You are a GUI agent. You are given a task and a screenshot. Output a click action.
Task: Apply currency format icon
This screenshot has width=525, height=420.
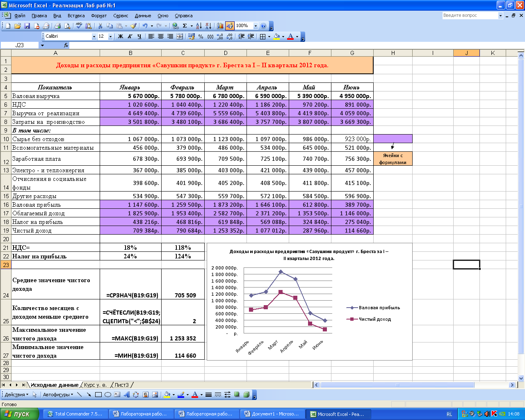coord(191,37)
